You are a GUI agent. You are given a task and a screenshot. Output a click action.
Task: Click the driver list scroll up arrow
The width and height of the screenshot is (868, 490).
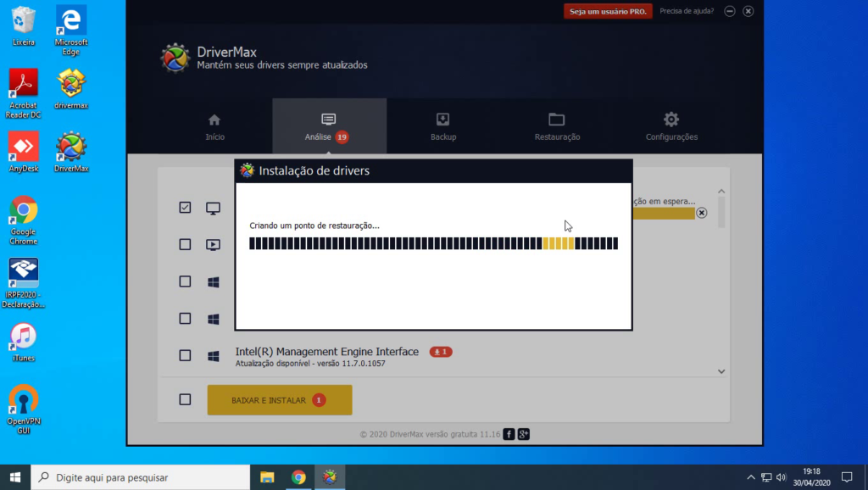pos(721,192)
